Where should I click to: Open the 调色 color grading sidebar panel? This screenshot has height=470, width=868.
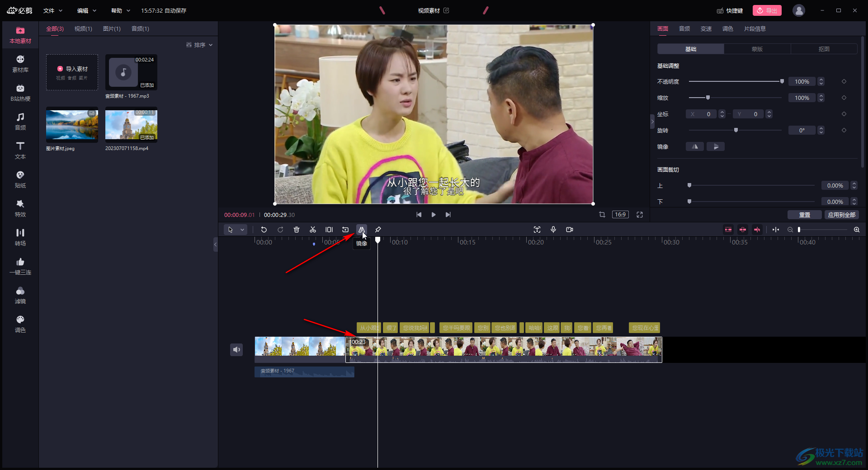(20, 324)
